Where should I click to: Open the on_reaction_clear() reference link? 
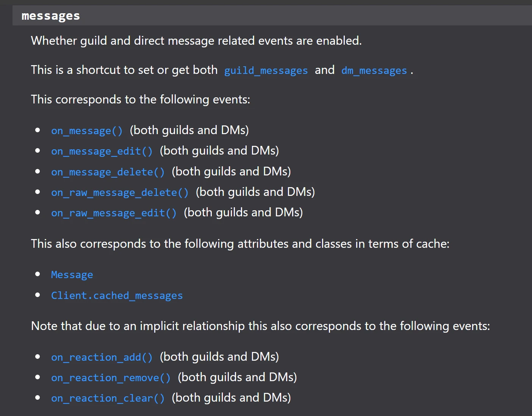pyautogui.click(x=108, y=398)
